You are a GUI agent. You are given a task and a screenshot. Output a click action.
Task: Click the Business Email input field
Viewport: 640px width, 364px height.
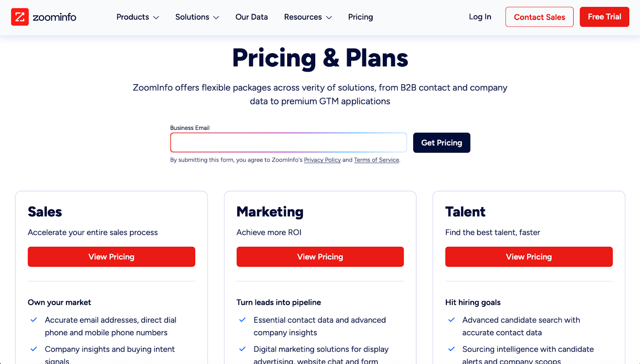(288, 142)
